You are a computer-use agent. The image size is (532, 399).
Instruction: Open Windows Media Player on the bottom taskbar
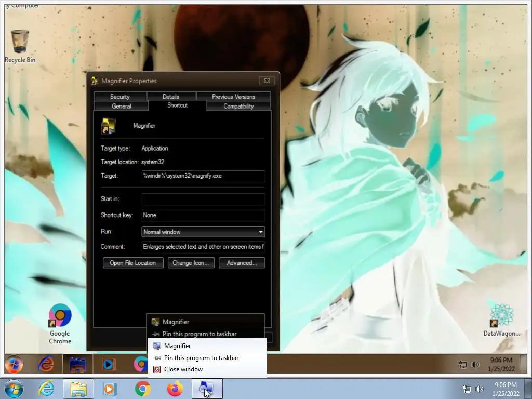(109, 389)
